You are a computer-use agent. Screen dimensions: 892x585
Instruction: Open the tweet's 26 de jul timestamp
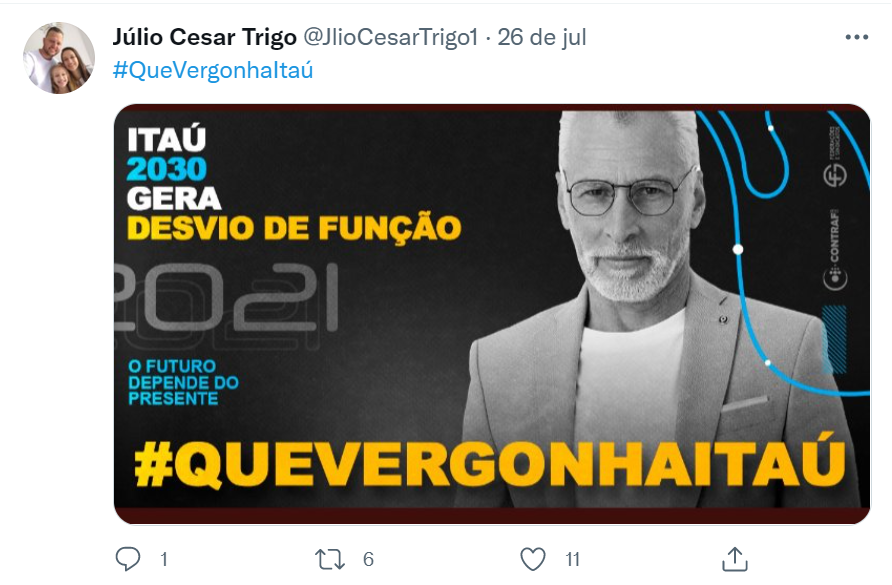point(542,38)
